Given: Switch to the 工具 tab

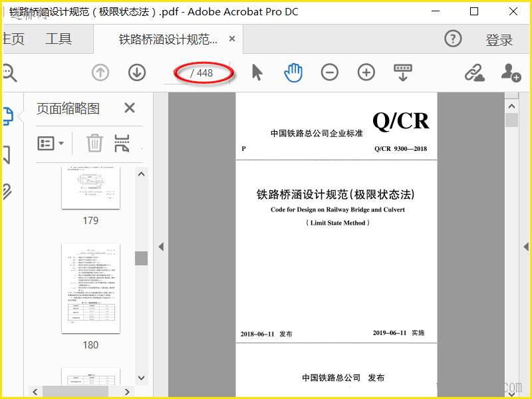Looking at the screenshot, I should pyautogui.click(x=59, y=39).
